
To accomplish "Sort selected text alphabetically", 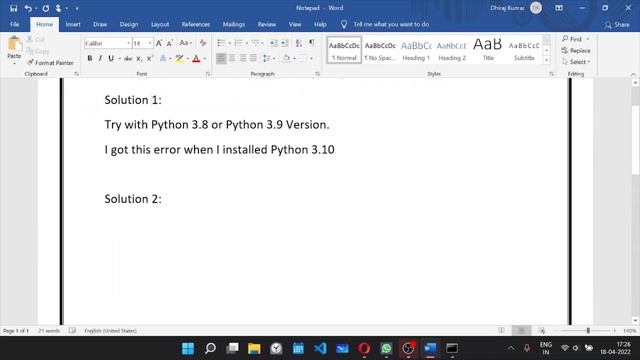I will (299, 43).
